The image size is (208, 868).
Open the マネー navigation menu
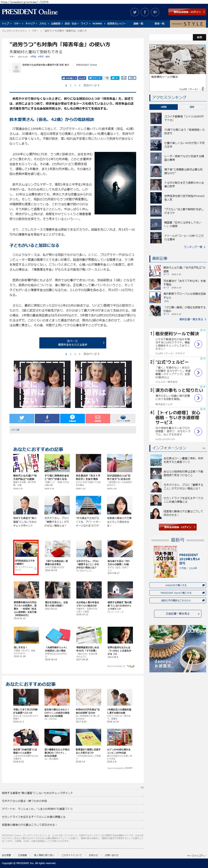(x=18, y=24)
